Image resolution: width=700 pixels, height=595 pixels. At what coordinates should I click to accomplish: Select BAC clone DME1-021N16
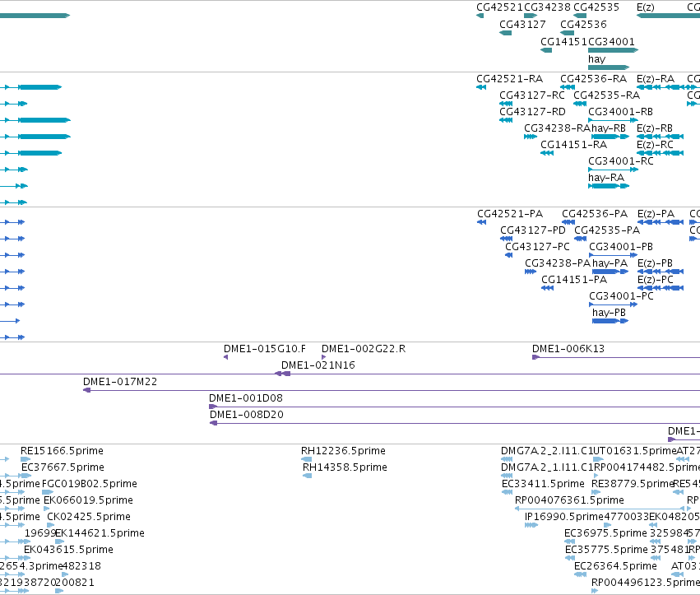pos(318,365)
